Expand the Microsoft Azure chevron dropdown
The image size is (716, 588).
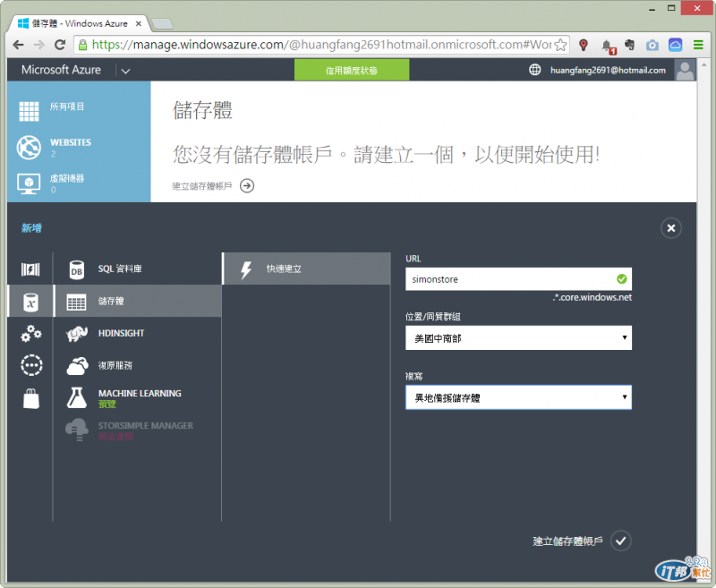click(x=125, y=71)
